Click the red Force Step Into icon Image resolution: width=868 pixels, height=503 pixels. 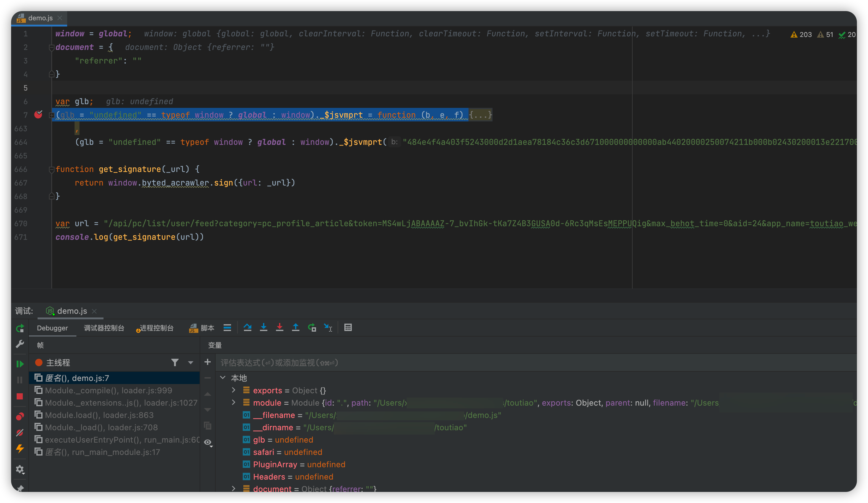[280, 328]
